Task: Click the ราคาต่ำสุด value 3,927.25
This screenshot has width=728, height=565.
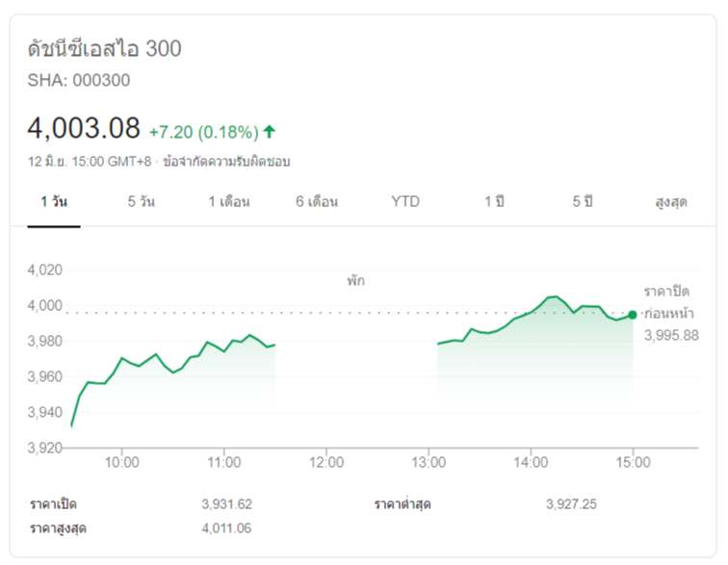Action: point(570,504)
